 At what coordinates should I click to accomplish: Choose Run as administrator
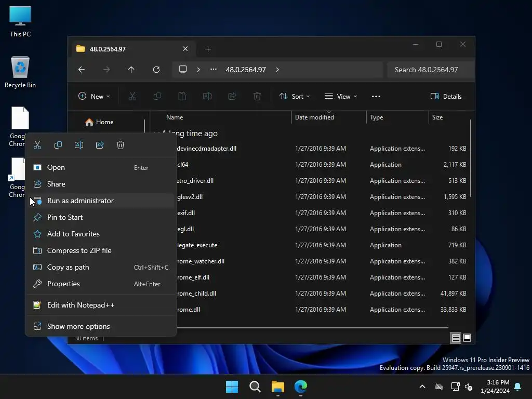(101, 201)
